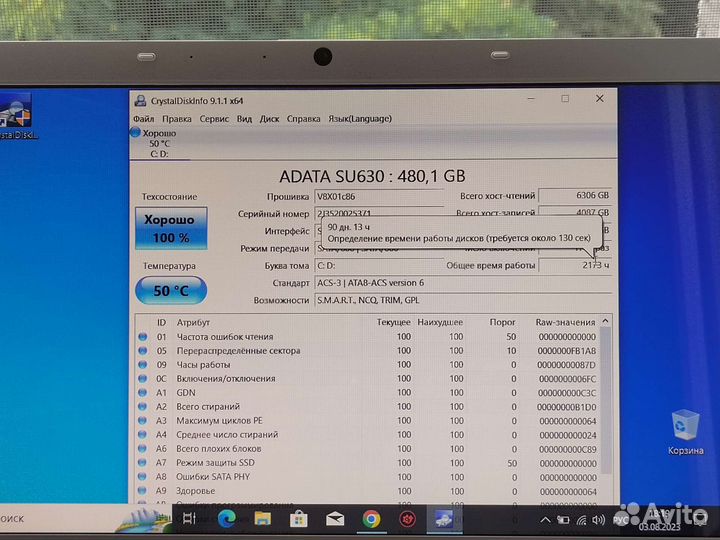Image resolution: width=720 pixels, height=540 pixels.
Task: Click the Буква тома field C: D:
Action: tap(379, 265)
